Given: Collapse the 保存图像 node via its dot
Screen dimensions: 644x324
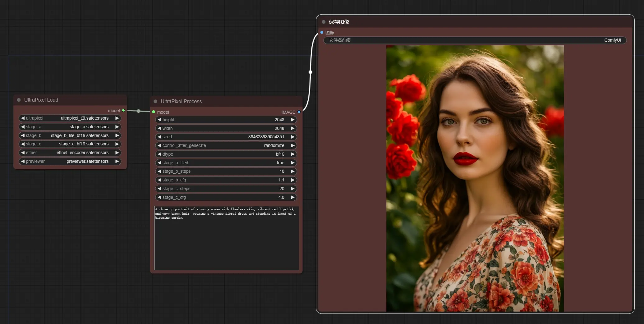Looking at the screenshot, I should [x=324, y=22].
